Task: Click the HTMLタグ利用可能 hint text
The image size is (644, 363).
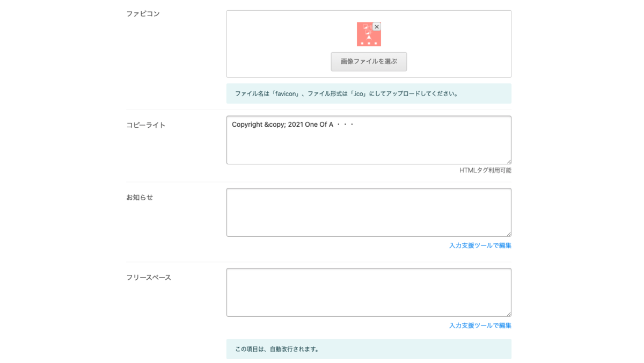Action: coord(484,171)
